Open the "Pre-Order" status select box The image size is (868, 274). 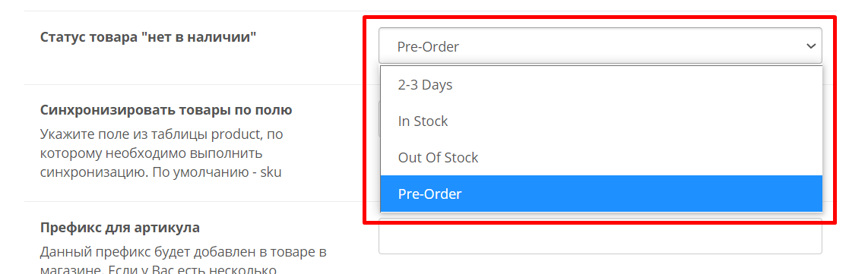click(x=600, y=46)
